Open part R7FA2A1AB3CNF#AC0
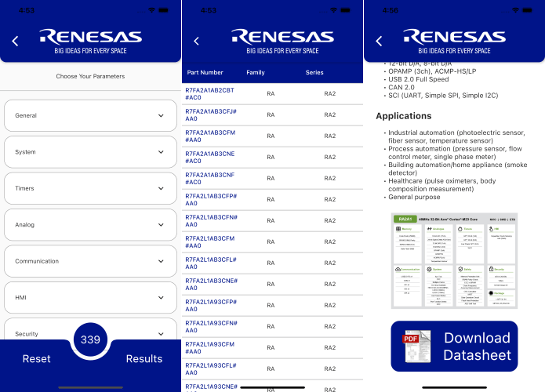 tap(210, 179)
